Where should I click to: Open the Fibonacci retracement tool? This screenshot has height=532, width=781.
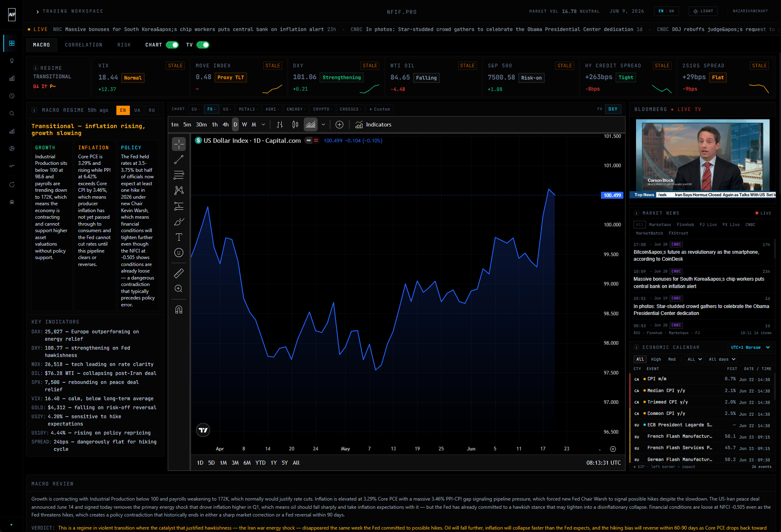(179, 175)
